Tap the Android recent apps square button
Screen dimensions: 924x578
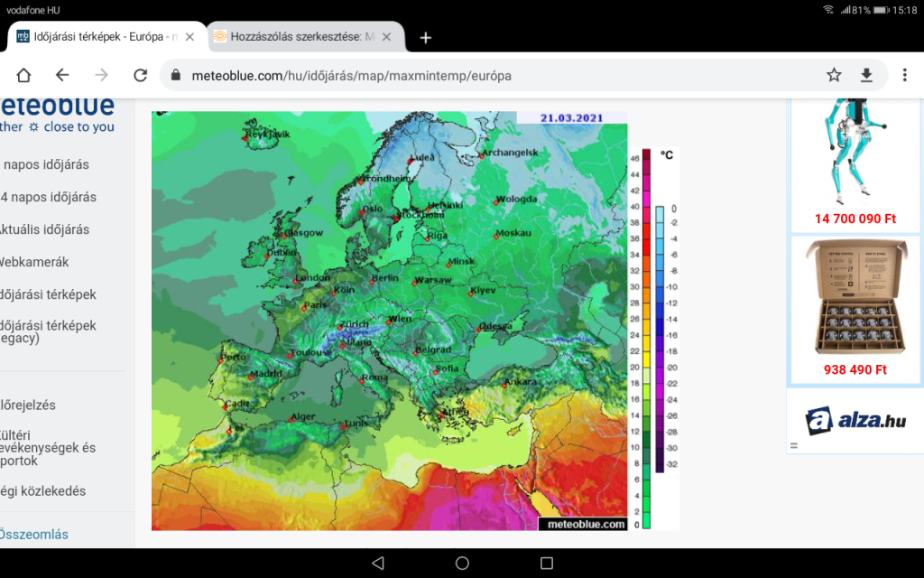point(546,563)
